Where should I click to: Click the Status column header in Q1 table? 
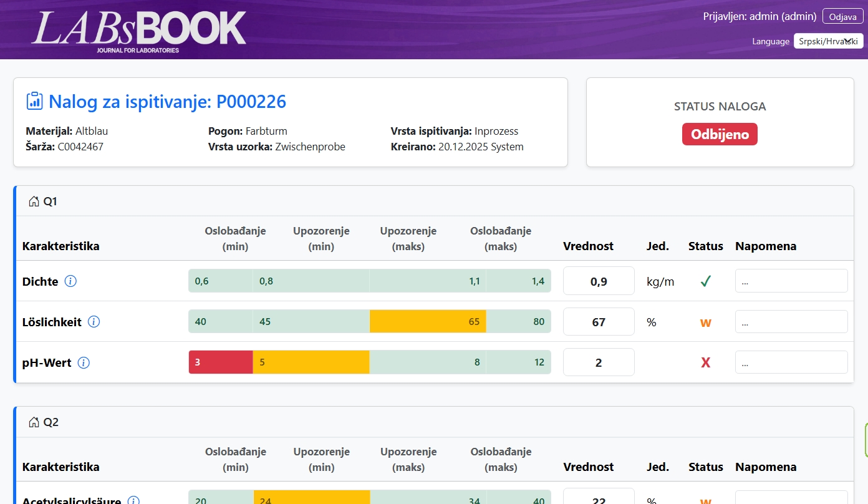(x=706, y=246)
